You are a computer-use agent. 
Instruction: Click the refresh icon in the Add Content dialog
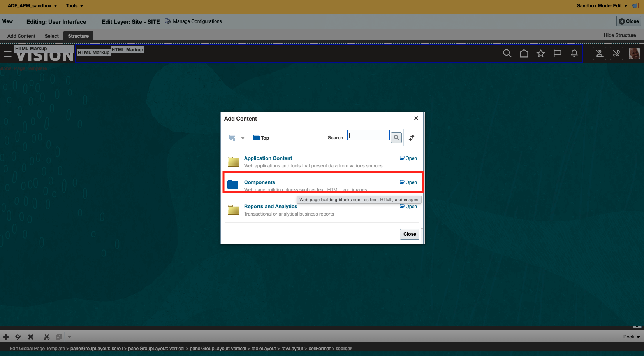411,137
